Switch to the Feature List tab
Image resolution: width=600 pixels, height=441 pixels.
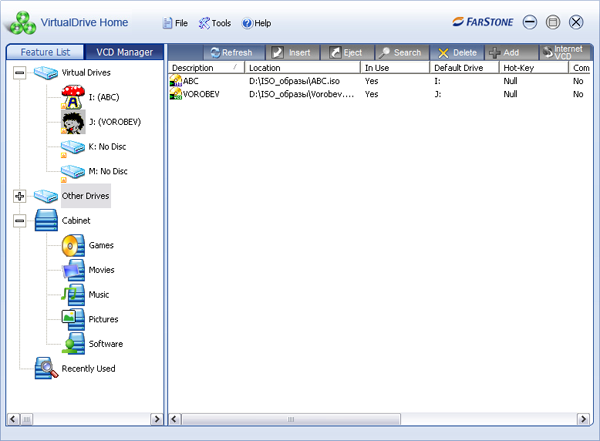45,52
